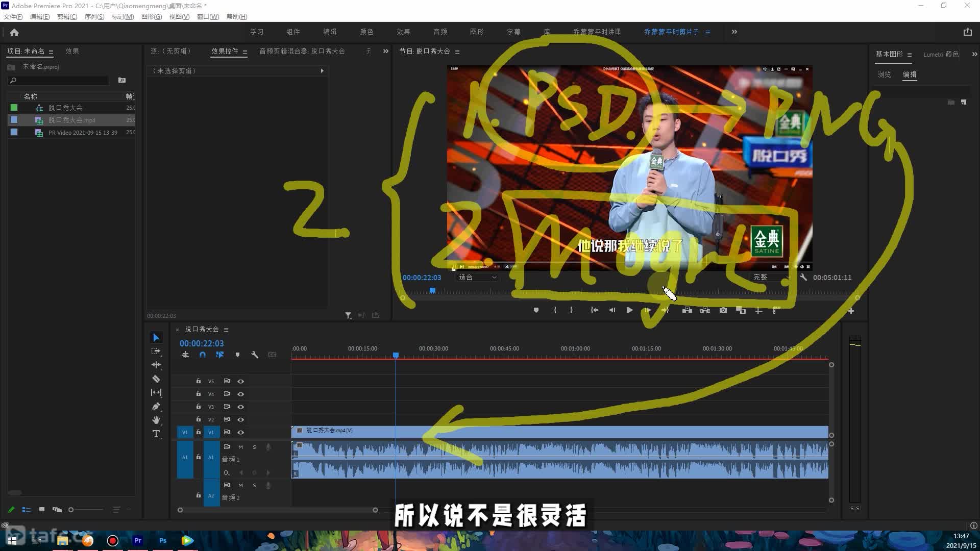Go to In point in program monitor
Image resolution: width=980 pixels, height=551 pixels.
594,310
